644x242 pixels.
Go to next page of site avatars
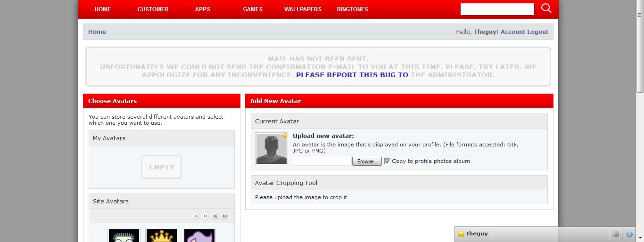215,216
